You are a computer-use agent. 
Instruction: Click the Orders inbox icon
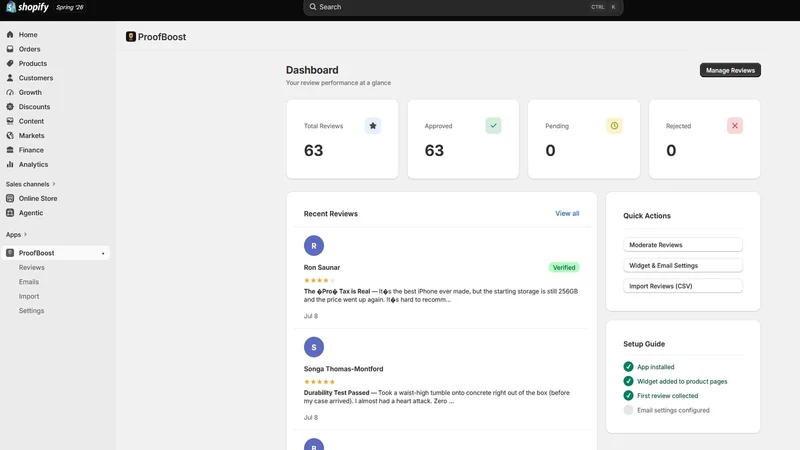click(x=10, y=49)
